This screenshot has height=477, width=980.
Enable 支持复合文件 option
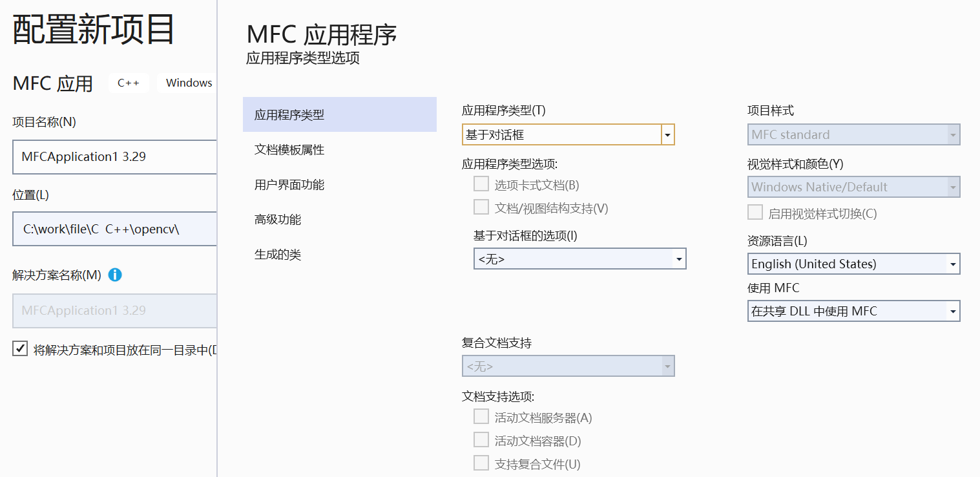click(x=481, y=463)
